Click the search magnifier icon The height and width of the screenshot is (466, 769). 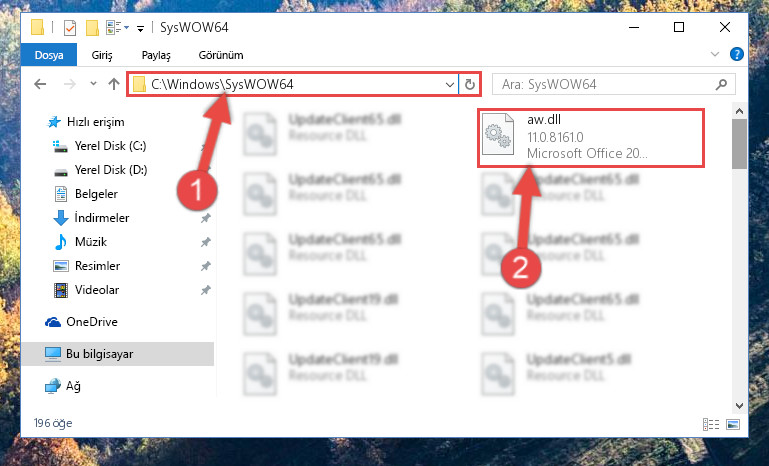[721, 84]
